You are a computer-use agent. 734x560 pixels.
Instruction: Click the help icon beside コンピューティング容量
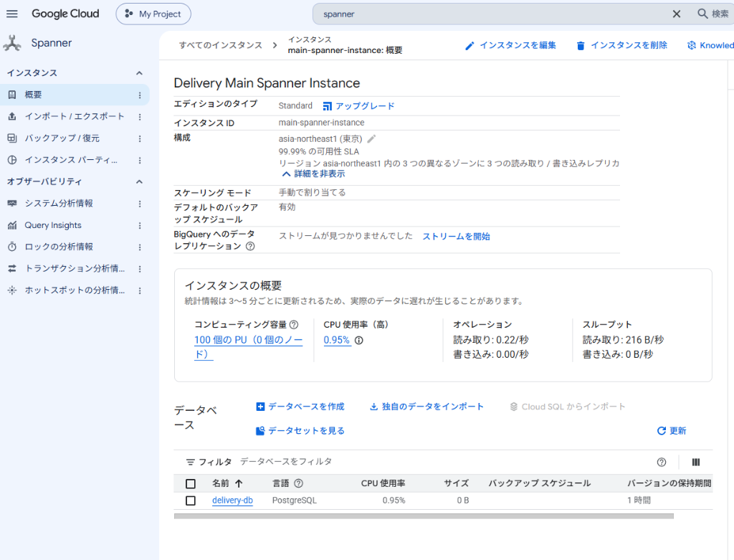click(294, 325)
